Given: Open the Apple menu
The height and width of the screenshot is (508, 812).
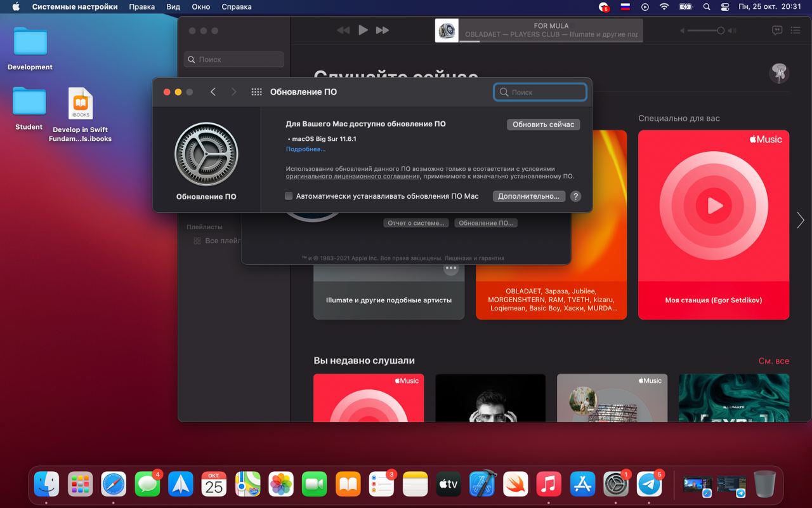Looking at the screenshot, I should (16, 7).
